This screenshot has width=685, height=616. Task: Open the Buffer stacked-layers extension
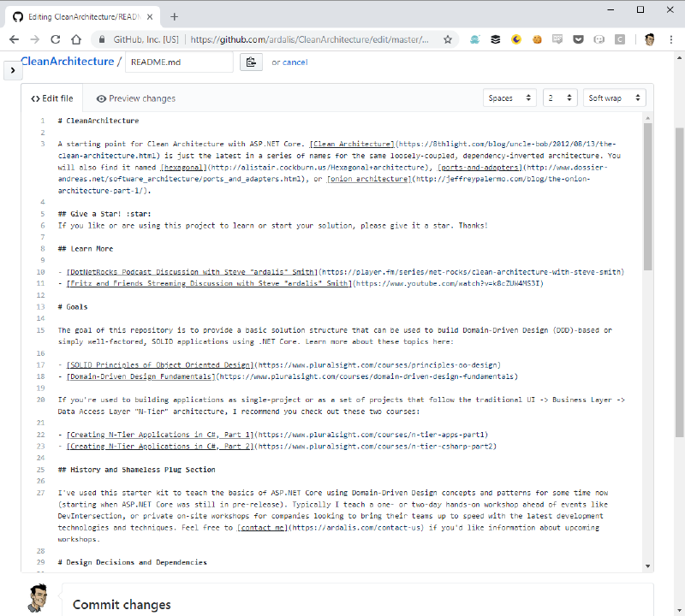(496, 39)
